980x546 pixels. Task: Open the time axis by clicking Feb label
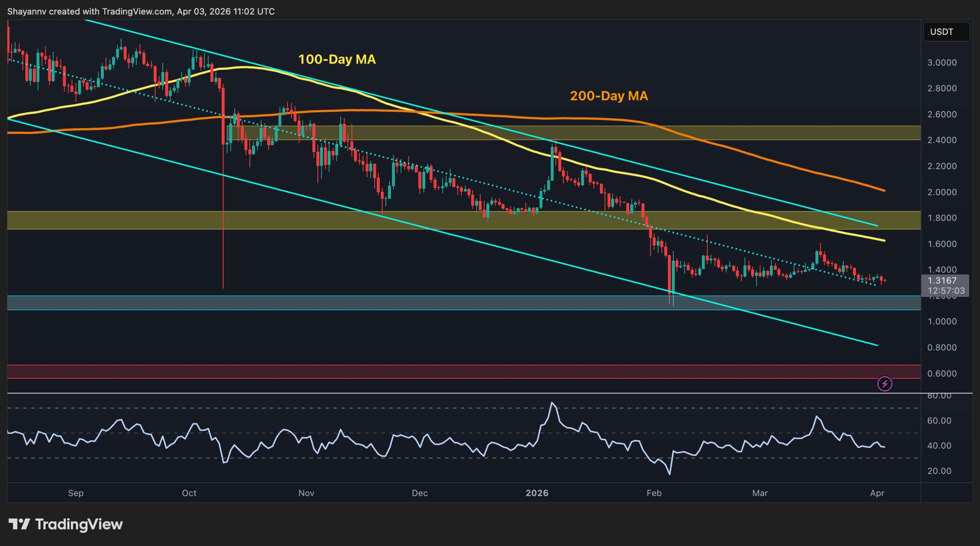654,494
